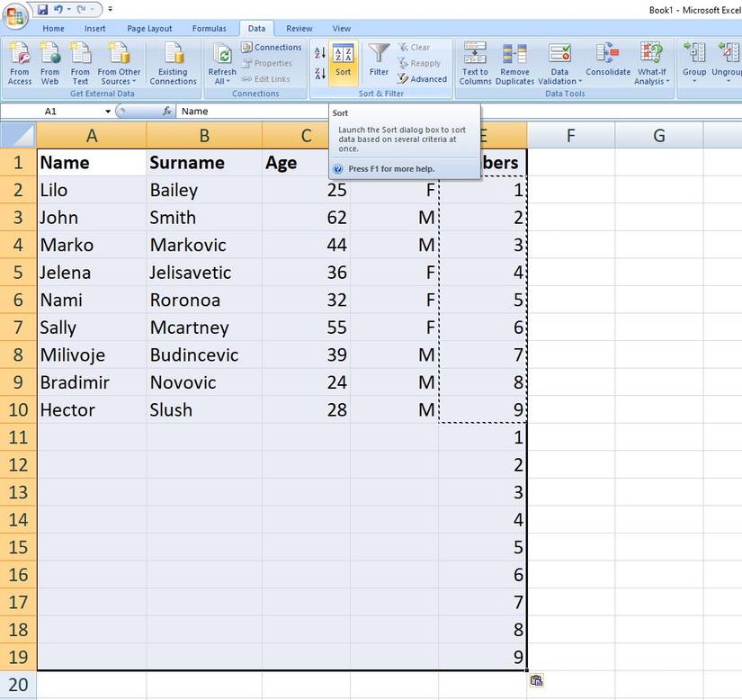Select row 20 header
The height and width of the screenshot is (700, 742).
[19, 685]
